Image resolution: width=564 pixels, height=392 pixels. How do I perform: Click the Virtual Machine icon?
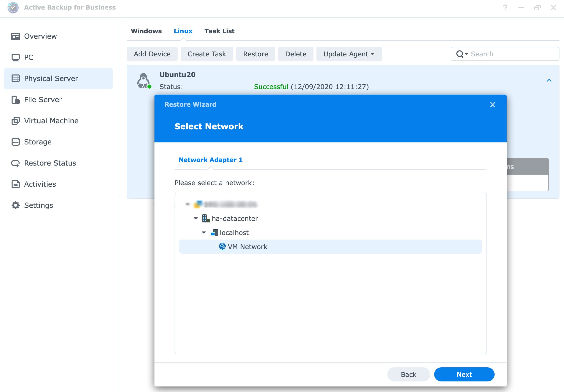pyautogui.click(x=15, y=121)
